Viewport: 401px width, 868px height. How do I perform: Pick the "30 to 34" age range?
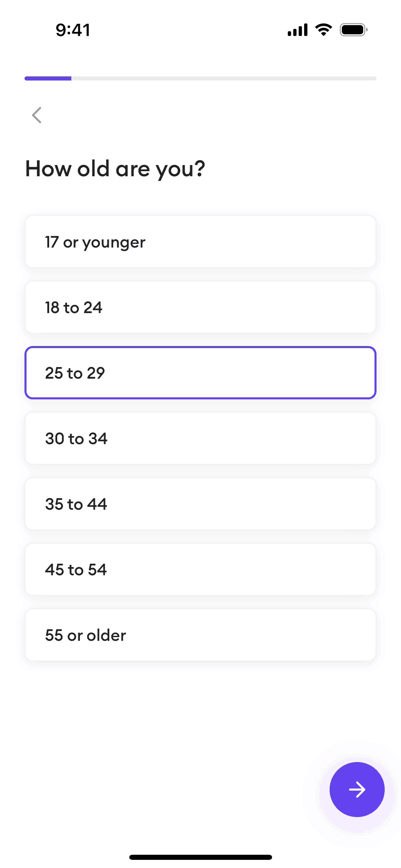pyautogui.click(x=201, y=438)
